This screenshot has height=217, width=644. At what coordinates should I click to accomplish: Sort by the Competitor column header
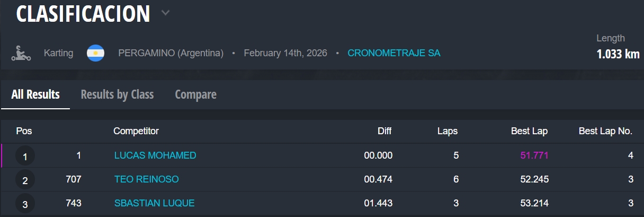[136, 131]
